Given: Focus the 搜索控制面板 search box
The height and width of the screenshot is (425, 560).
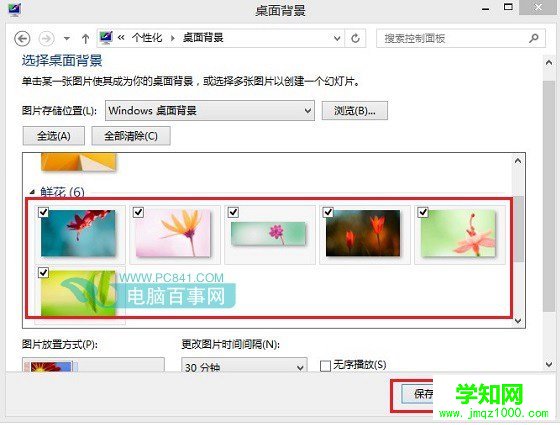Looking at the screenshot, I should pyautogui.click(x=461, y=38).
